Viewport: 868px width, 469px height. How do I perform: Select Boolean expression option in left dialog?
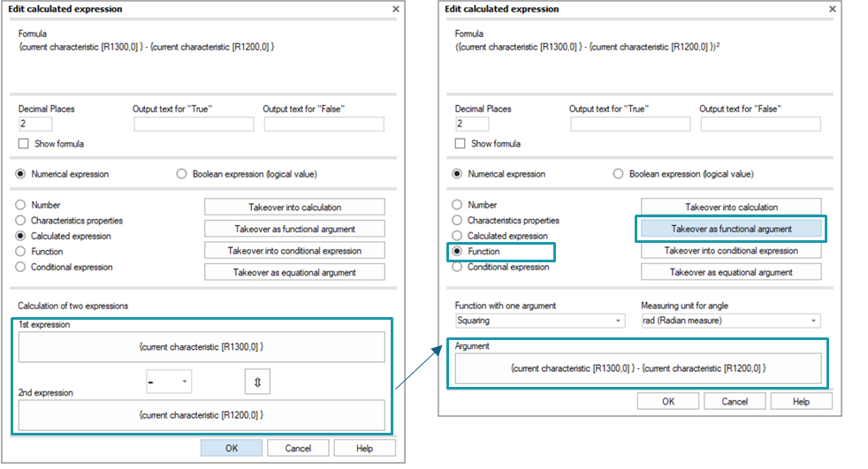click(181, 174)
